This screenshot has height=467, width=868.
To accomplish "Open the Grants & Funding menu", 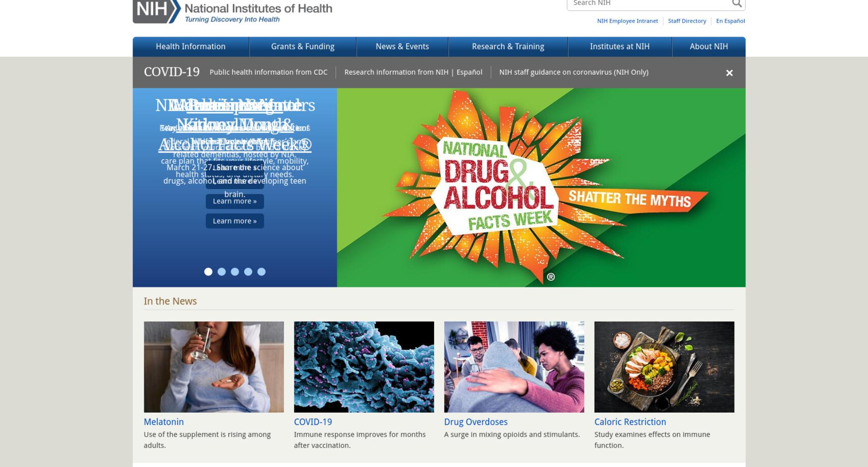I will point(303,47).
